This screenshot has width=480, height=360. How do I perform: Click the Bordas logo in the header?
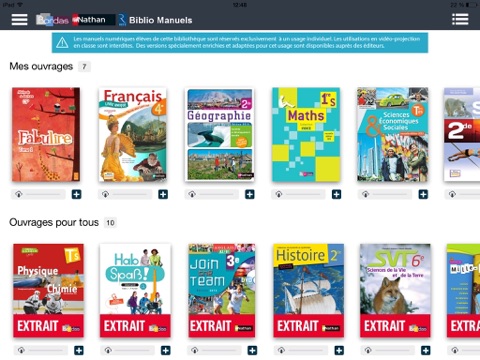pyautogui.click(x=52, y=20)
